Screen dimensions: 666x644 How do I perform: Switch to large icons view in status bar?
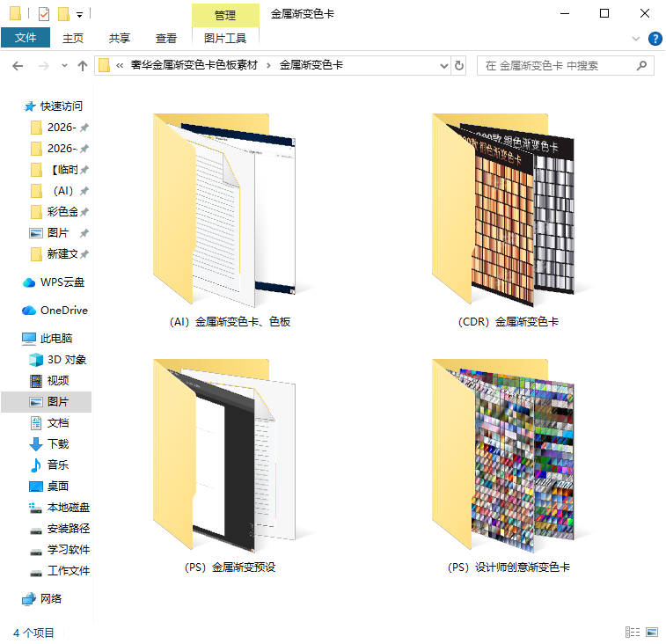click(x=651, y=632)
